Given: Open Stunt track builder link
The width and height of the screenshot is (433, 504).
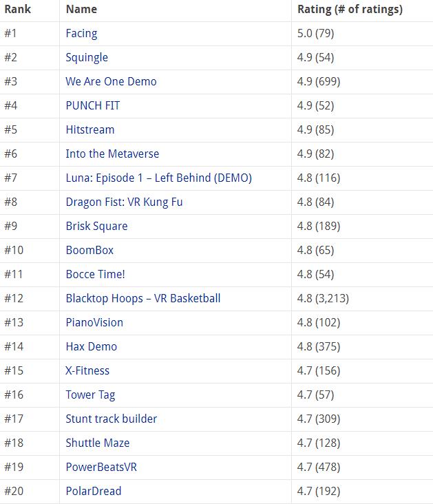Looking at the screenshot, I should click(x=111, y=419).
